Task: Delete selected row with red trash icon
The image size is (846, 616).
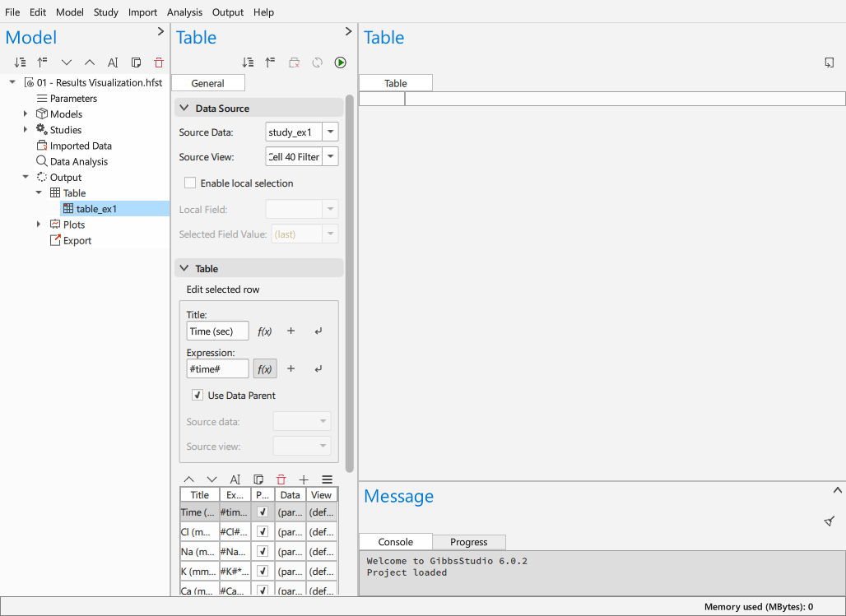Action: [281, 479]
